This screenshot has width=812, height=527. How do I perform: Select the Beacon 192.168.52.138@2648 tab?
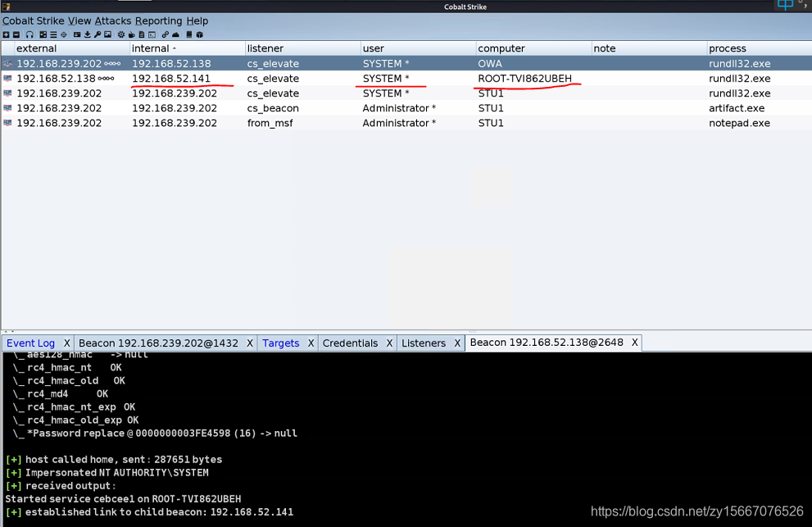click(x=547, y=343)
